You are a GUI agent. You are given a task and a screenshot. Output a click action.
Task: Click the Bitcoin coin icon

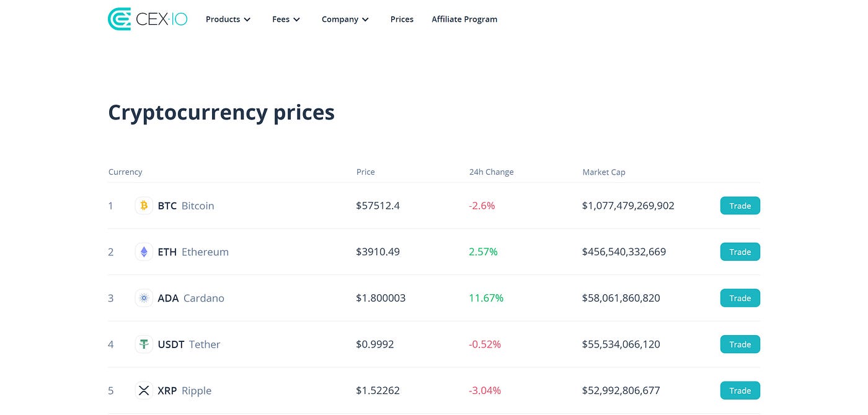(x=144, y=206)
